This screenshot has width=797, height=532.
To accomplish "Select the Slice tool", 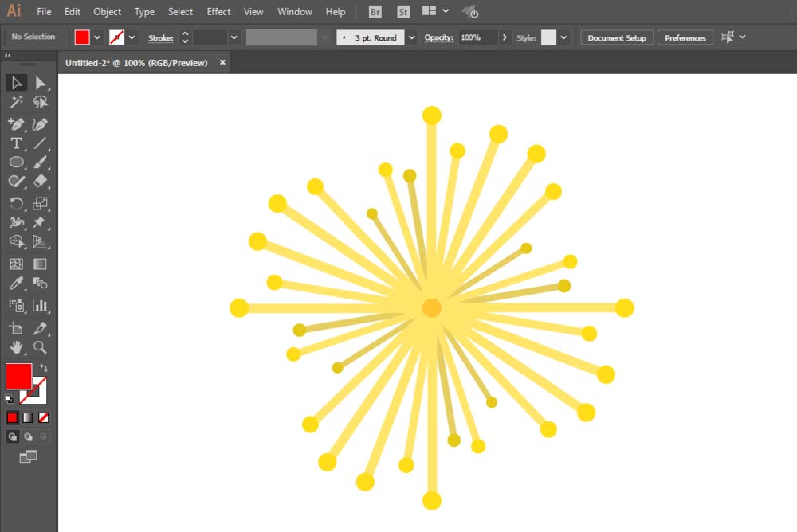I will [40, 328].
